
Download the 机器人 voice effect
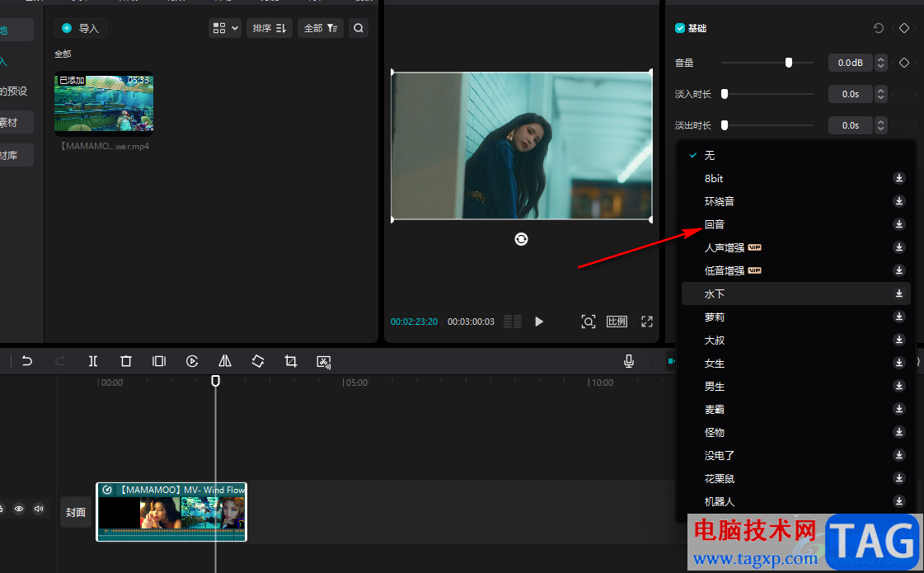(x=898, y=501)
